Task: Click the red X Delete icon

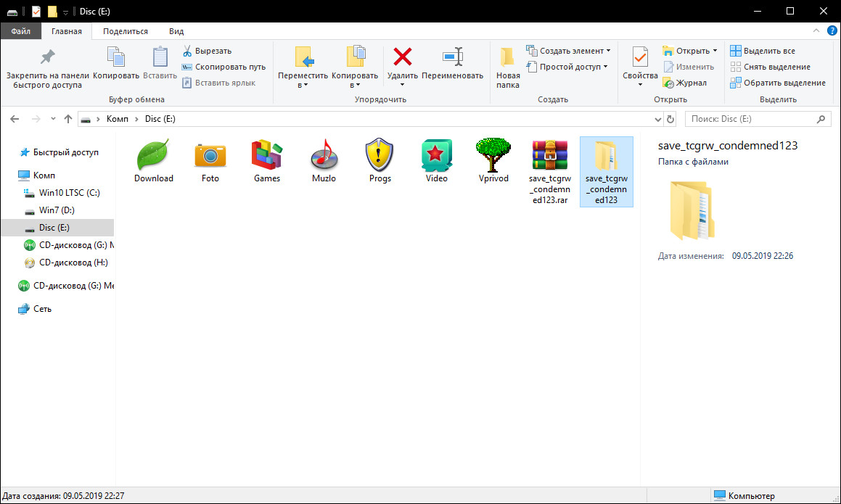Action: (x=402, y=57)
